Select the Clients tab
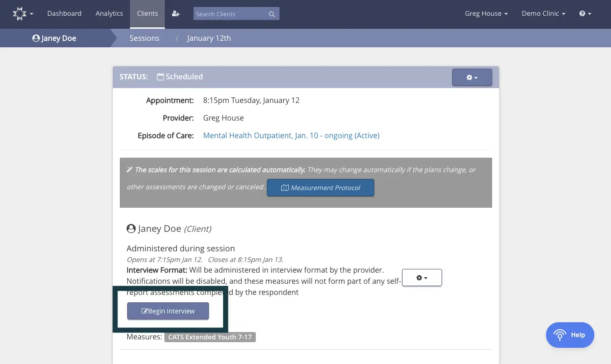Screen dimensions: 611x364 click(x=147, y=13)
